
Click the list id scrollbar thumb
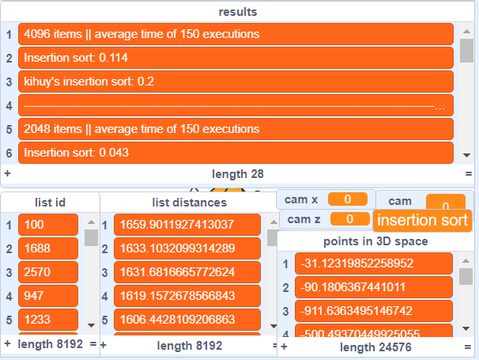91,238
